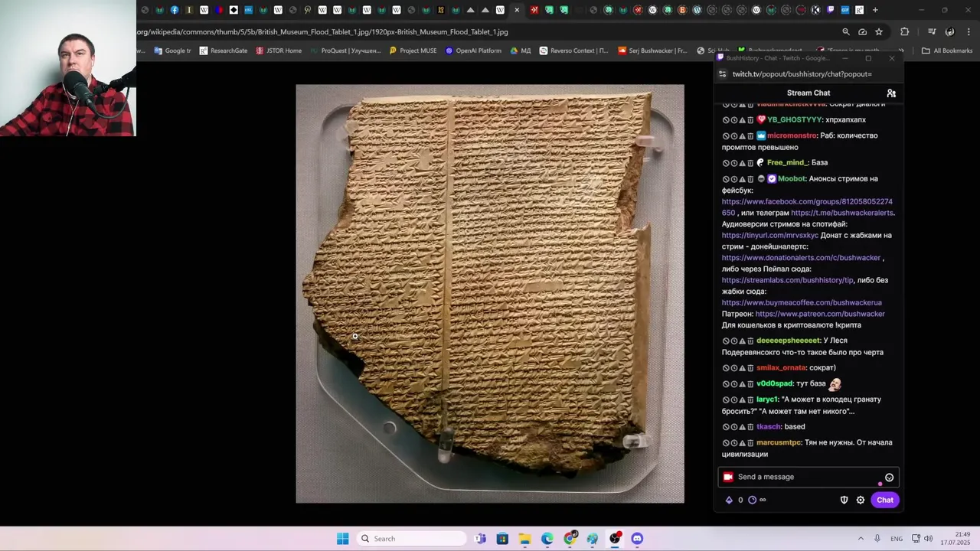This screenshot has width=980, height=551.
Task: Select the username laryc1 in chat
Action: [x=767, y=399]
